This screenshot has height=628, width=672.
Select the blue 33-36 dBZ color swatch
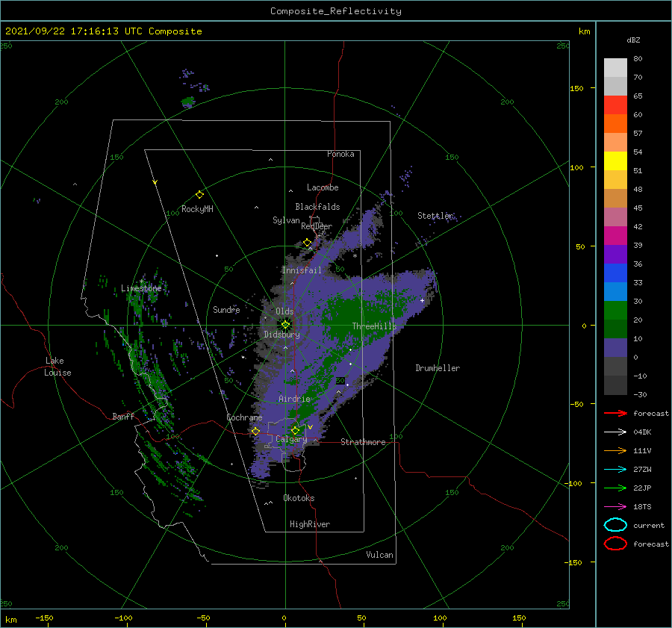pos(615,273)
